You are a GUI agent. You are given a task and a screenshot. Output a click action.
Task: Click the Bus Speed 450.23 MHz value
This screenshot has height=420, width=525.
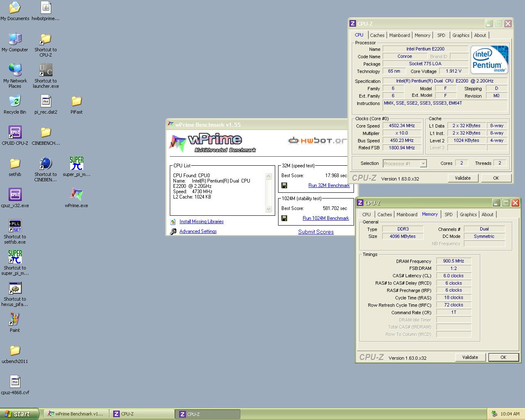click(x=402, y=140)
